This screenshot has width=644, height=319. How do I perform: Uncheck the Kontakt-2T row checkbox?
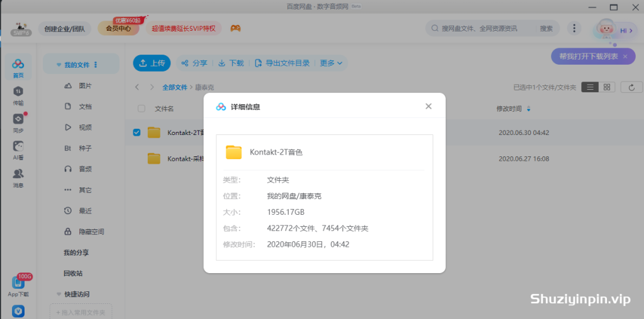pyautogui.click(x=136, y=132)
